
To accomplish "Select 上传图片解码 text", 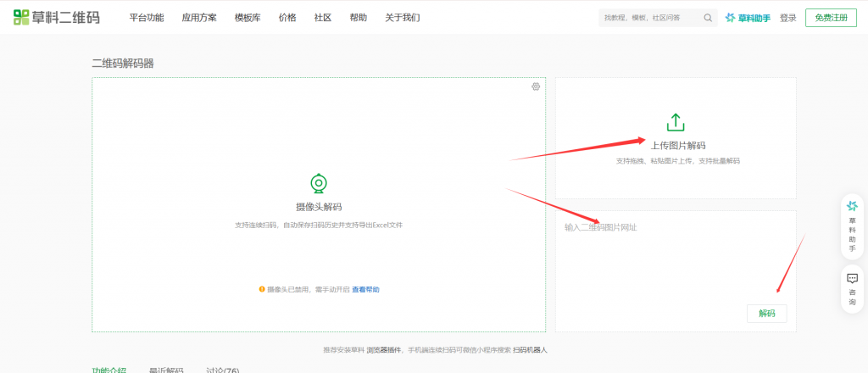I will 678,146.
